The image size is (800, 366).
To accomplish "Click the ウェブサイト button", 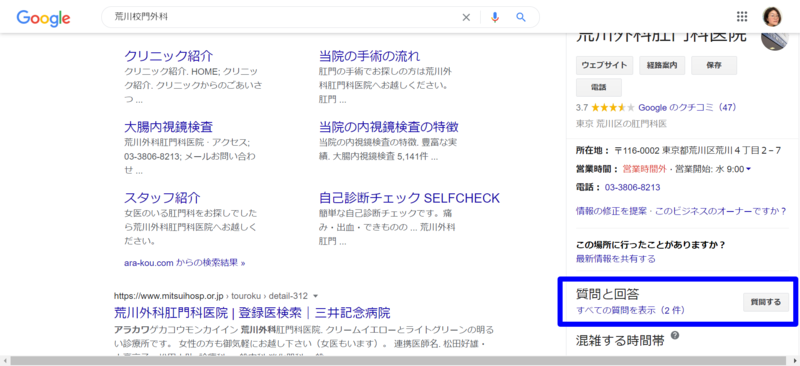I will (605, 65).
